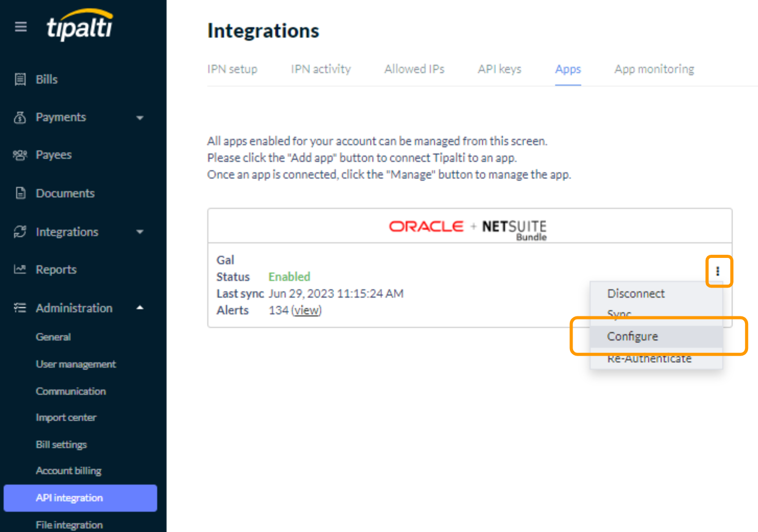The height and width of the screenshot is (532, 758).
Task: Open the hamburger menu icon
Action: (21, 27)
